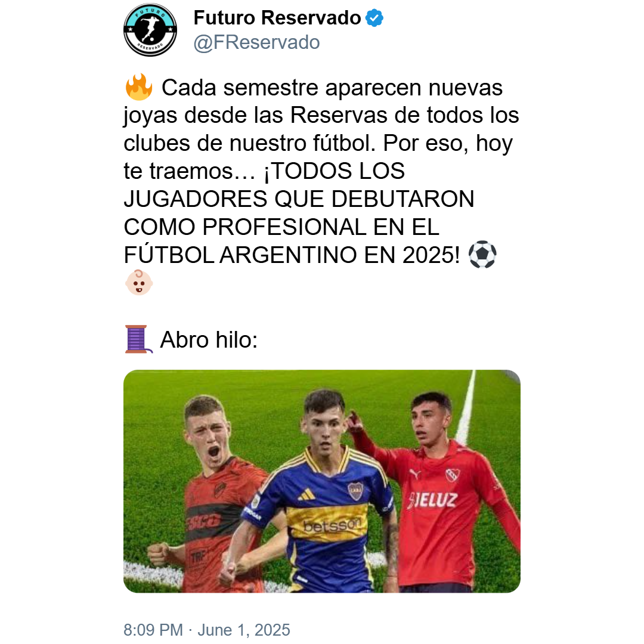
Task: Click the purple thread spool emoji
Action: pos(138,339)
